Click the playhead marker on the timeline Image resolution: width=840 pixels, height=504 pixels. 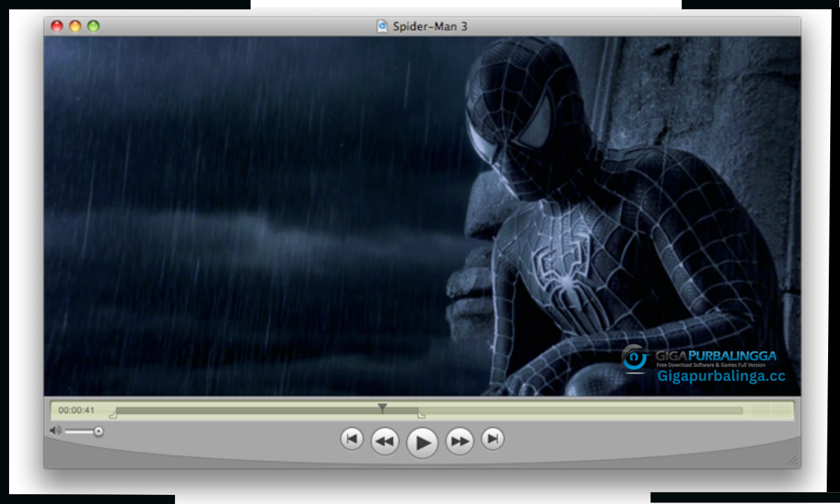pyautogui.click(x=382, y=407)
